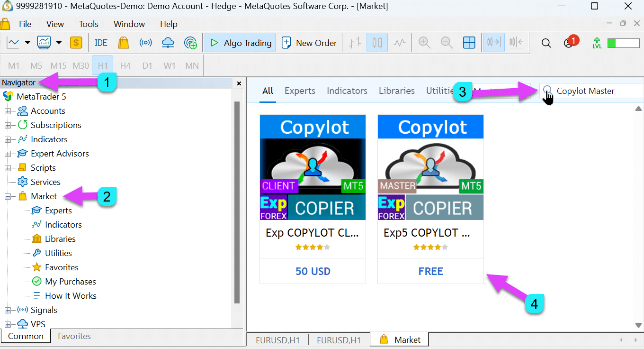Collapse the Market tree node
This screenshot has height=349, width=644.
pyautogui.click(x=8, y=197)
